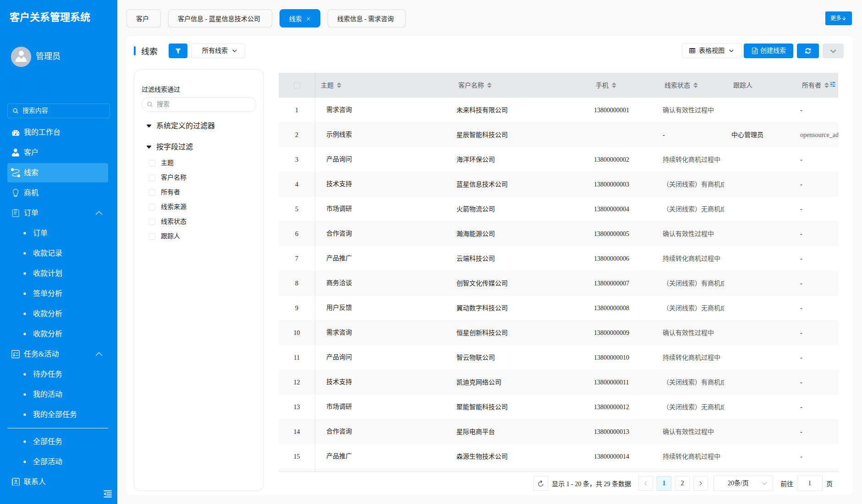The image size is (862, 504).
Task: Switch to 客户信息 - 蓝星信息技术公司 tab
Action: (x=220, y=19)
